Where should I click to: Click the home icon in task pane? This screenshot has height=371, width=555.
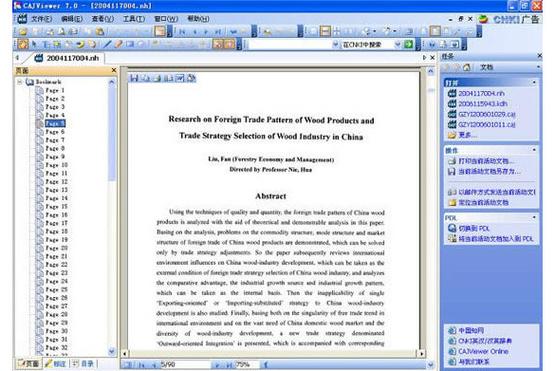[467, 67]
